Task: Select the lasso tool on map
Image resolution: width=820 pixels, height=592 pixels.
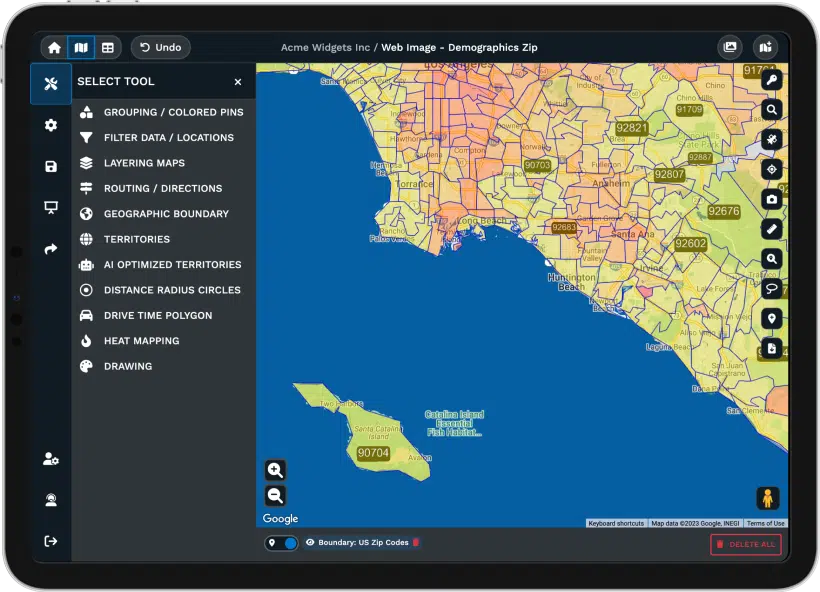Action: [x=771, y=289]
